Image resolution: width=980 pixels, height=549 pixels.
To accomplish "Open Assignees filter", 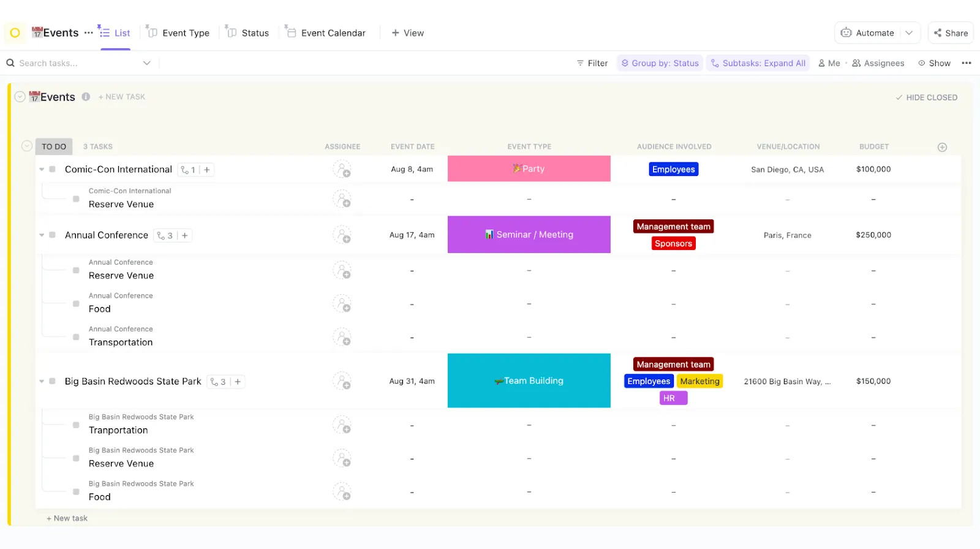I will click(878, 63).
